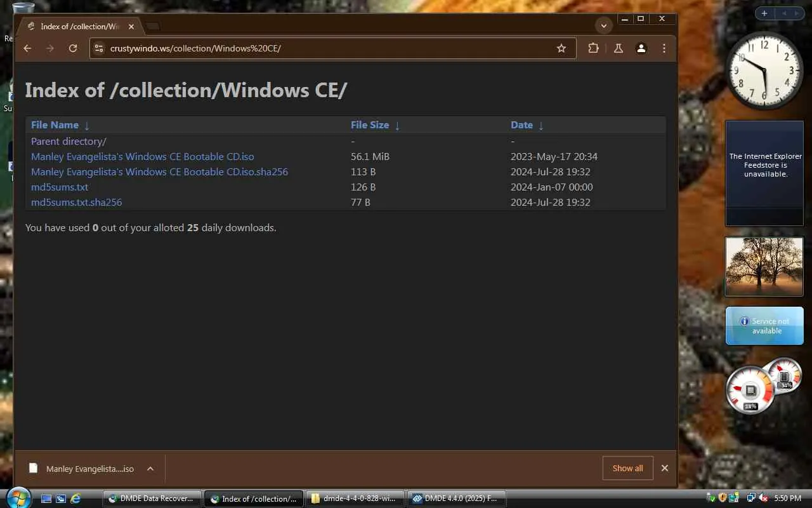812x508 pixels.
Task: Close the Index of /collection tab
Action: coord(131,27)
